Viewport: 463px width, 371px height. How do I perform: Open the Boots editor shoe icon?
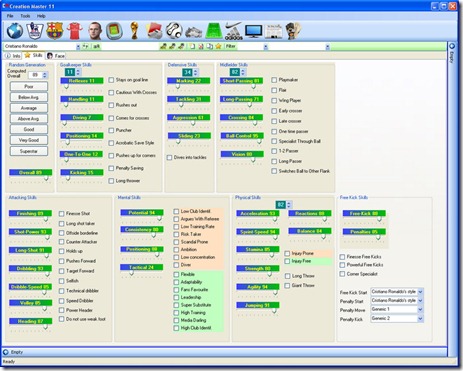[194, 32]
